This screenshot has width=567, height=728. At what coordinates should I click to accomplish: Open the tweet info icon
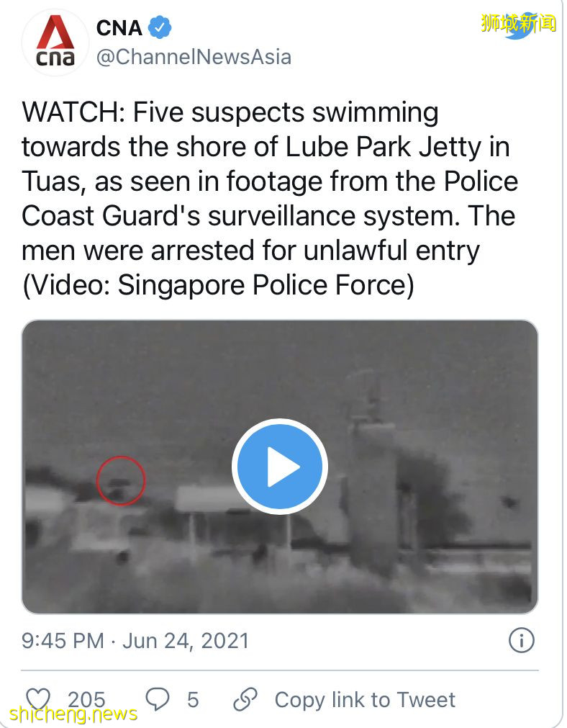pyautogui.click(x=522, y=641)
